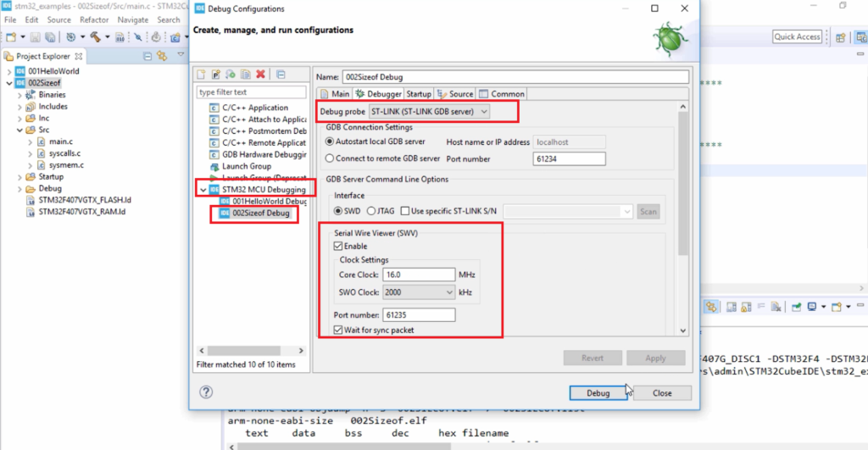
Task: Duplicate the selected launch configuration
Action: pyautogui.click(x=246, y=75)
